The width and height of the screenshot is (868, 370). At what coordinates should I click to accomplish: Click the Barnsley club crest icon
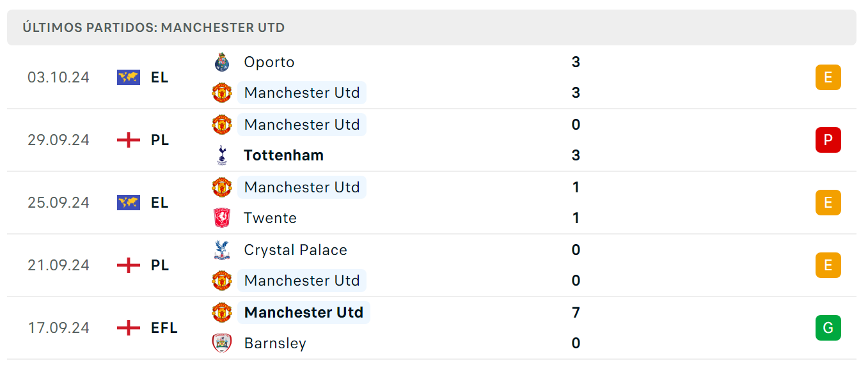[x=221, y=343]
